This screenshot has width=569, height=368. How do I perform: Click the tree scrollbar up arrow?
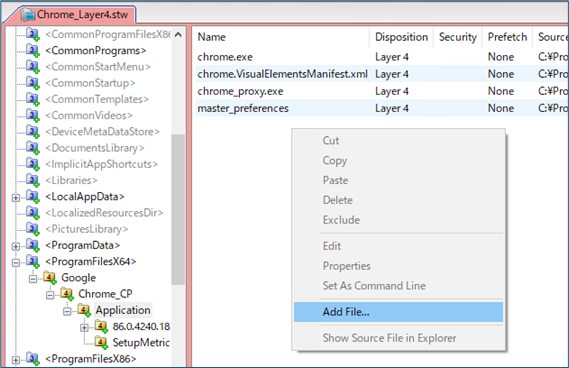point(178,35)
